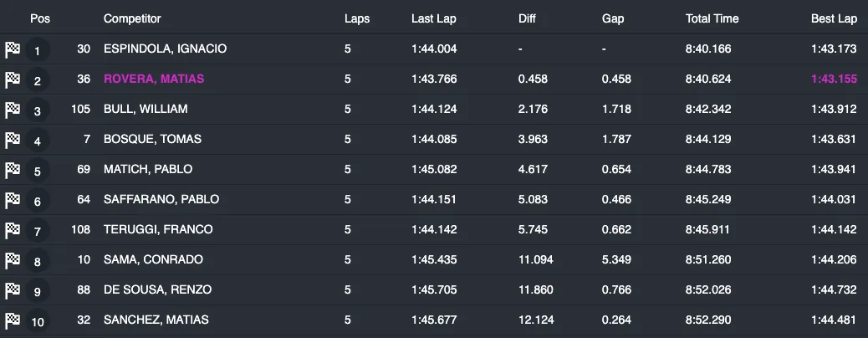Sort by the Competitor column header
Image resolution: width=868 pixels, height=338 pixels.
[132, 18]
